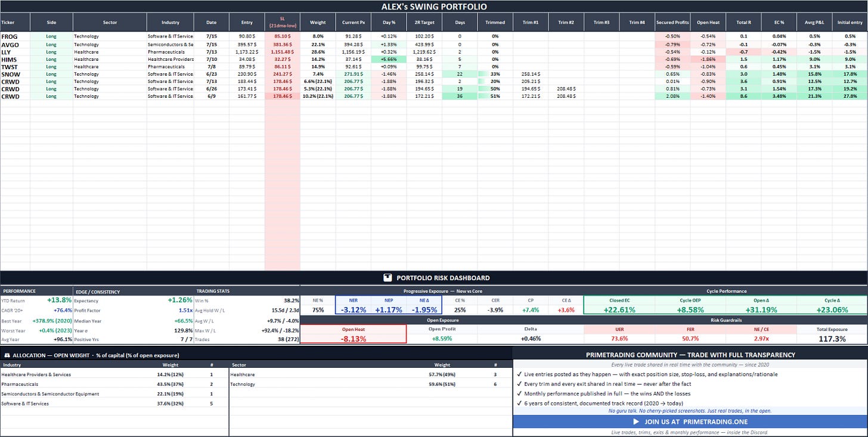Click the -1.86% open heat cell for HIMS
868x437 pixels.
coord(708,59)
